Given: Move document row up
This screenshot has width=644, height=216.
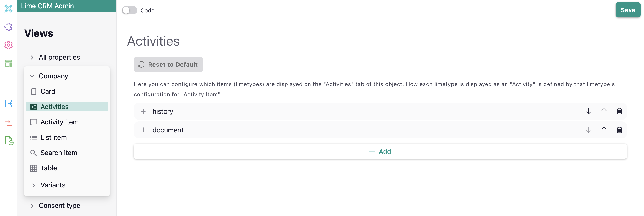Looking at the screenshot, I should tap(604, 130).
